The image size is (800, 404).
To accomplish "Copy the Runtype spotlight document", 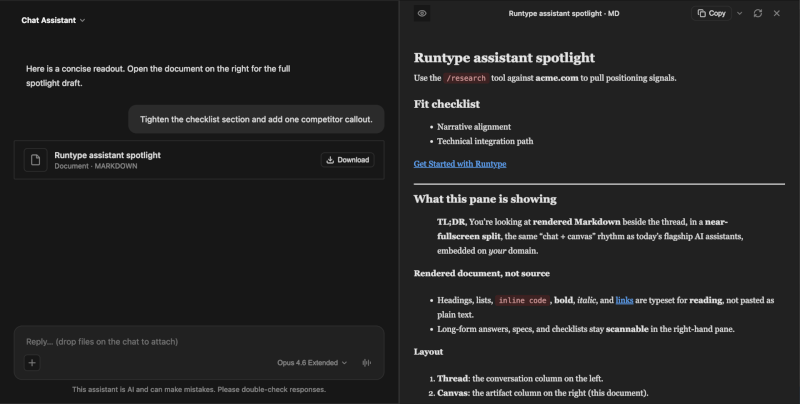I will point(711,13).
